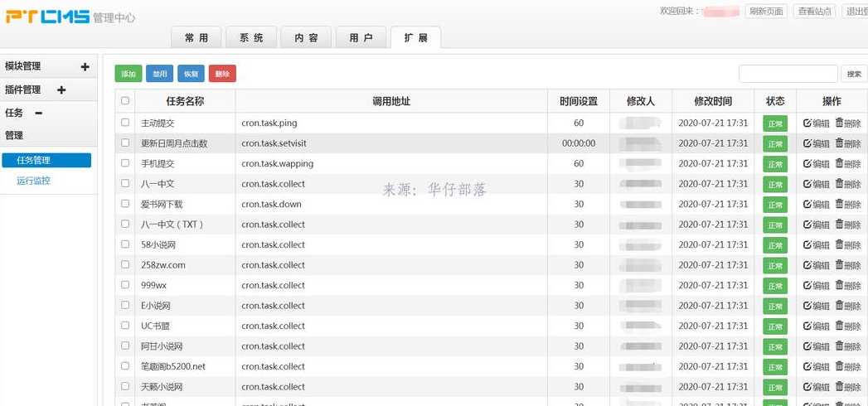The width and height of the screenshot is (868, 406).
Task: Click edit icon for 主动提交 row
Action: (x=807, y=123)
